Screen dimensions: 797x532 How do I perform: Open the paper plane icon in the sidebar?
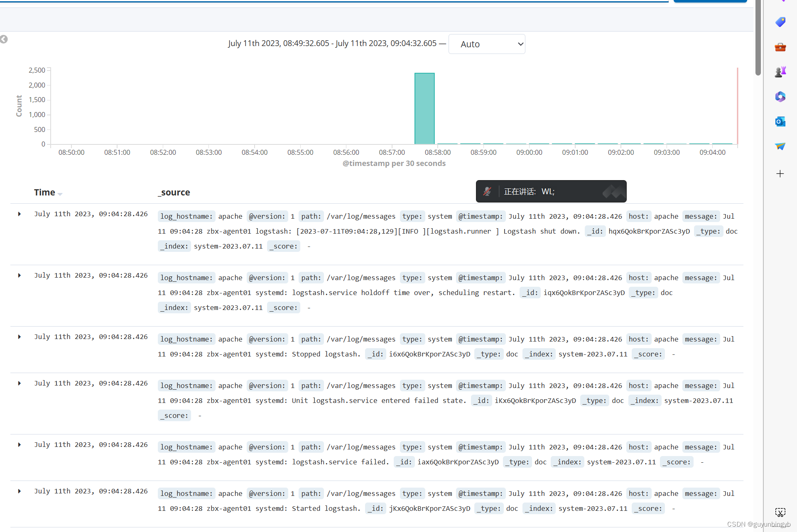click(780, 146)
